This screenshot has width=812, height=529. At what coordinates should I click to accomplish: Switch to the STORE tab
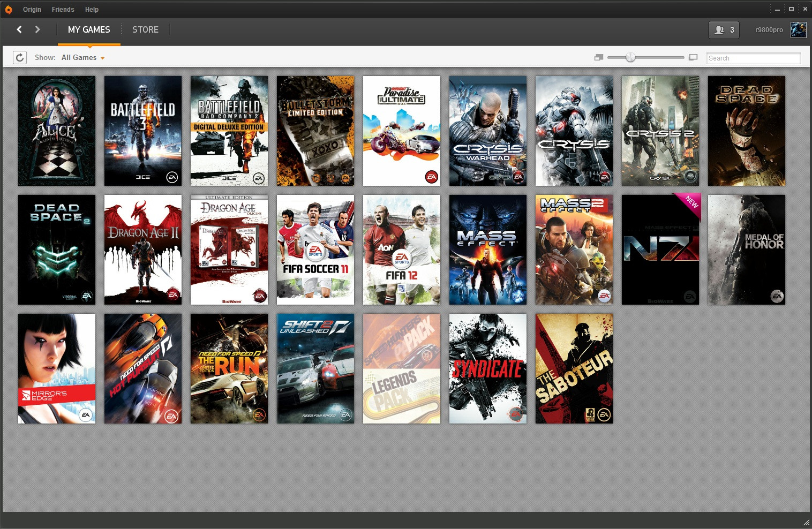click(145, 30)
